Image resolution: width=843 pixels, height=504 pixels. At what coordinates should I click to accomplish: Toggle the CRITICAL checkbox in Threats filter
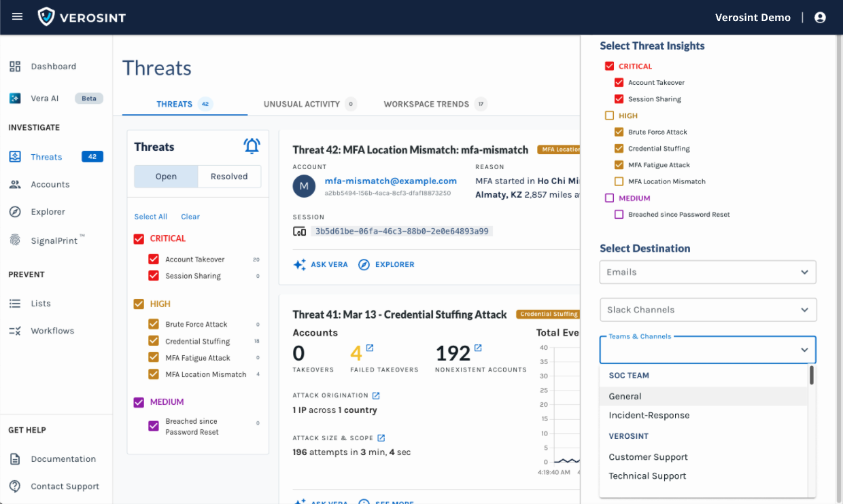pos(139,238)
